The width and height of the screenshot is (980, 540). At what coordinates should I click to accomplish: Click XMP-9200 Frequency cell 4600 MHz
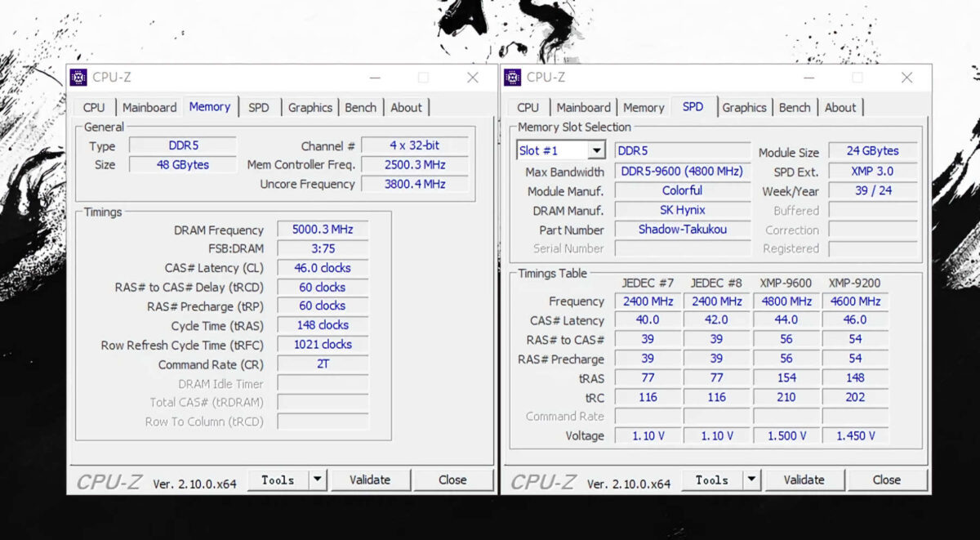point(855,301)
